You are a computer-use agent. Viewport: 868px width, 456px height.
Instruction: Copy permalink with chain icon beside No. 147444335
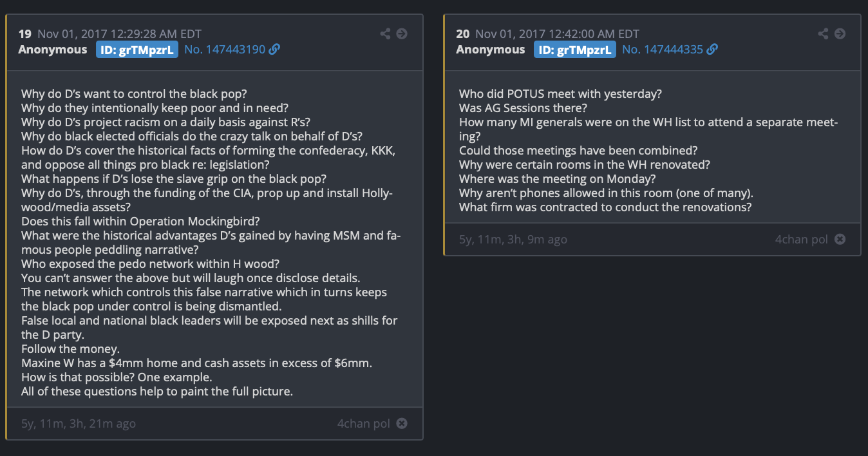tap(712, 50)
